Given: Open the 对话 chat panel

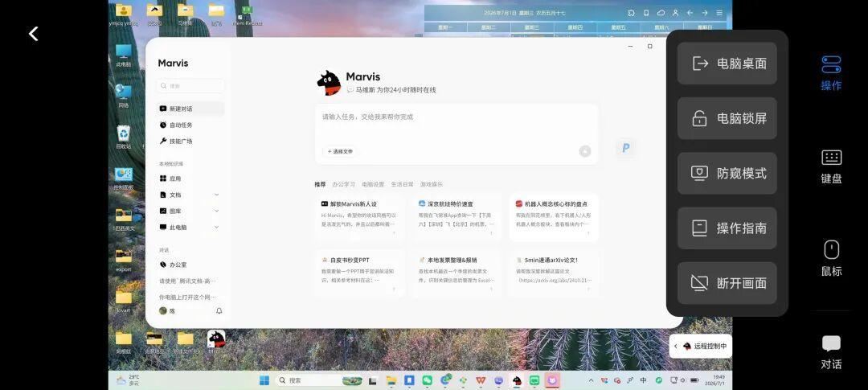Looking at the screenshot, I should tap(831, 352).
